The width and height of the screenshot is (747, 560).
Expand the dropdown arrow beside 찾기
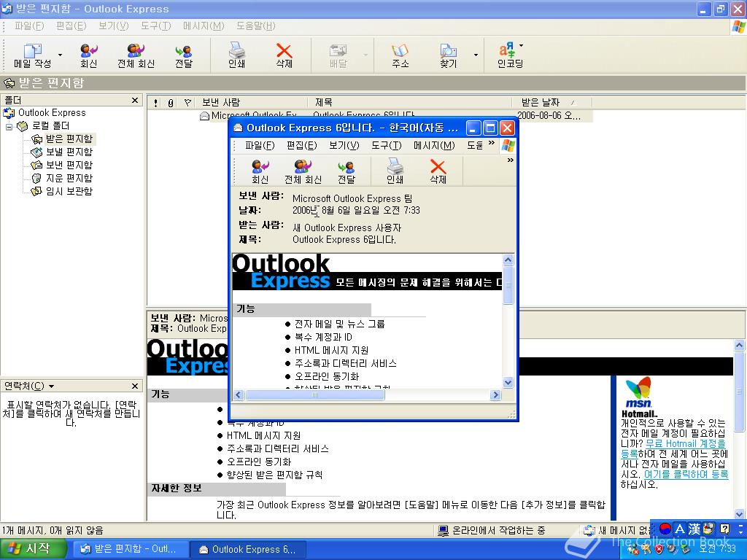(x=476, y=55)
